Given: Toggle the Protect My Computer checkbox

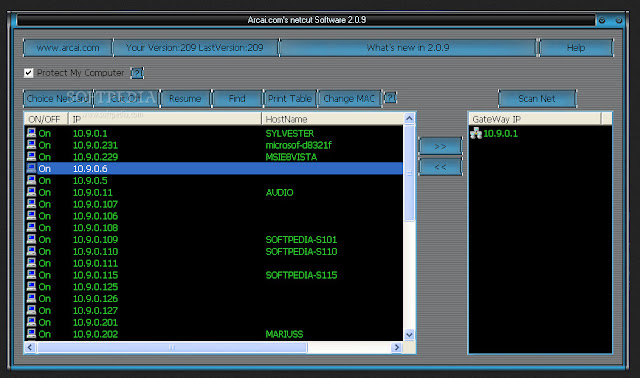Looking at the screenshot, I should point(28,73).
